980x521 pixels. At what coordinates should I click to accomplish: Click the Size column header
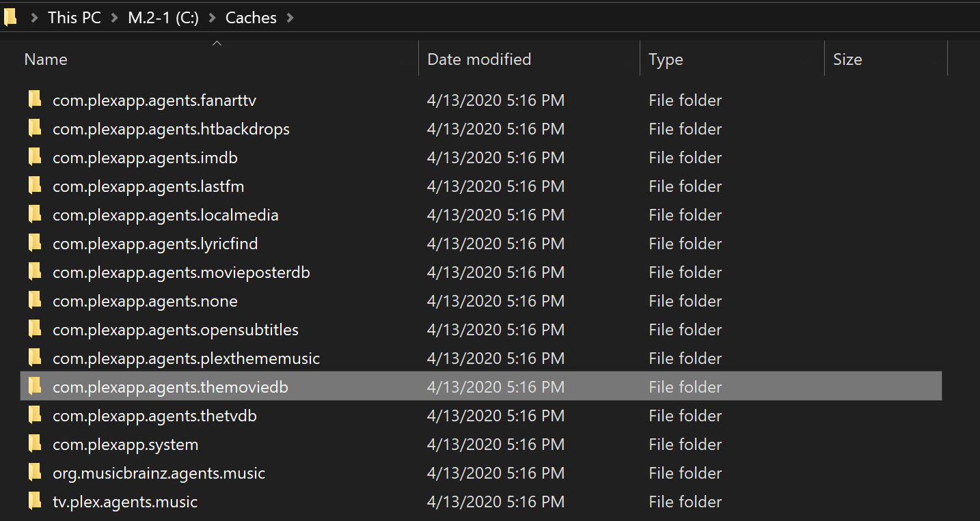pos(847,59)
